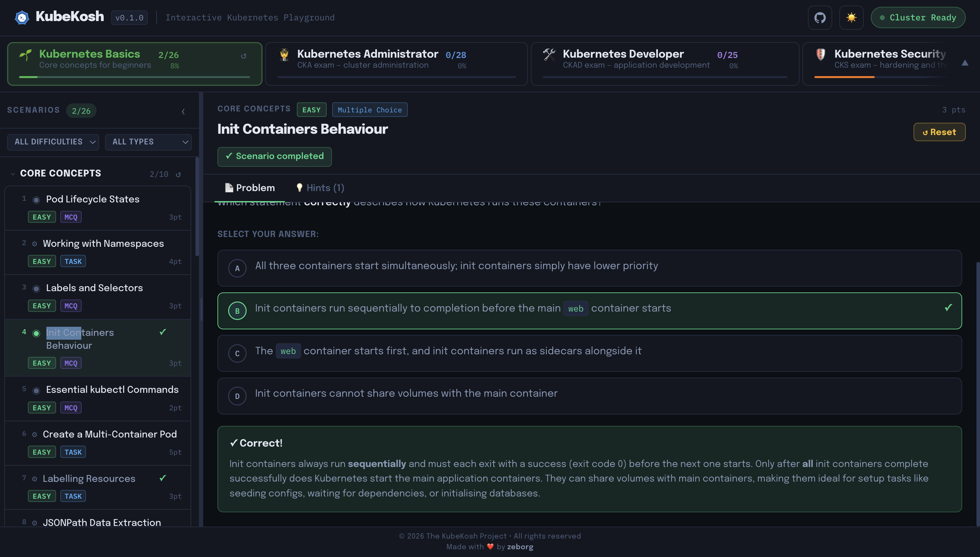980x557 pixels.
Task: Click the Cluster Ready status button
Action: (918, 17)
